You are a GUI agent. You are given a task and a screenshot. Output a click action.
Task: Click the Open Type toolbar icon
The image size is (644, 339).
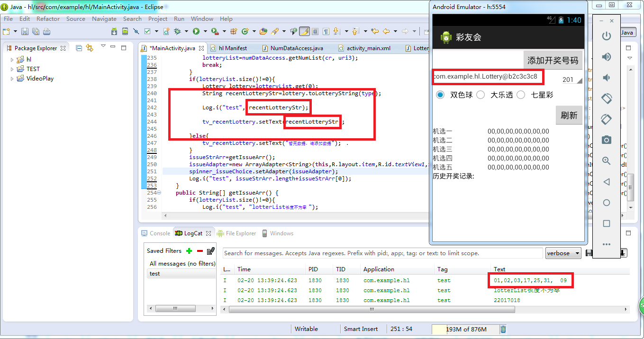(x=263, y=32)
